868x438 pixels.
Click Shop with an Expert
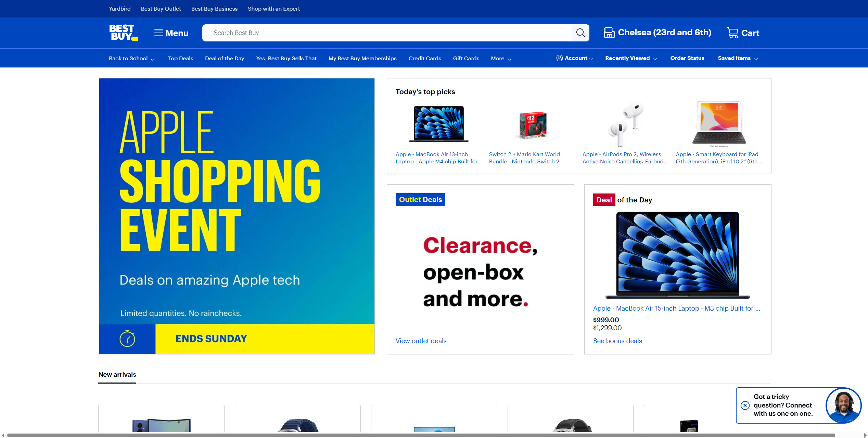(274, 9)
